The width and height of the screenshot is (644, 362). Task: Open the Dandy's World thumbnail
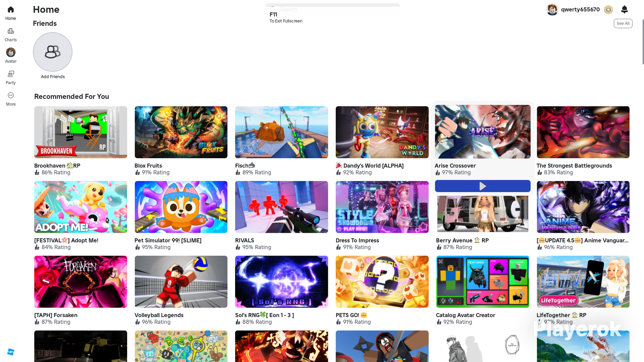pos(382,132)
